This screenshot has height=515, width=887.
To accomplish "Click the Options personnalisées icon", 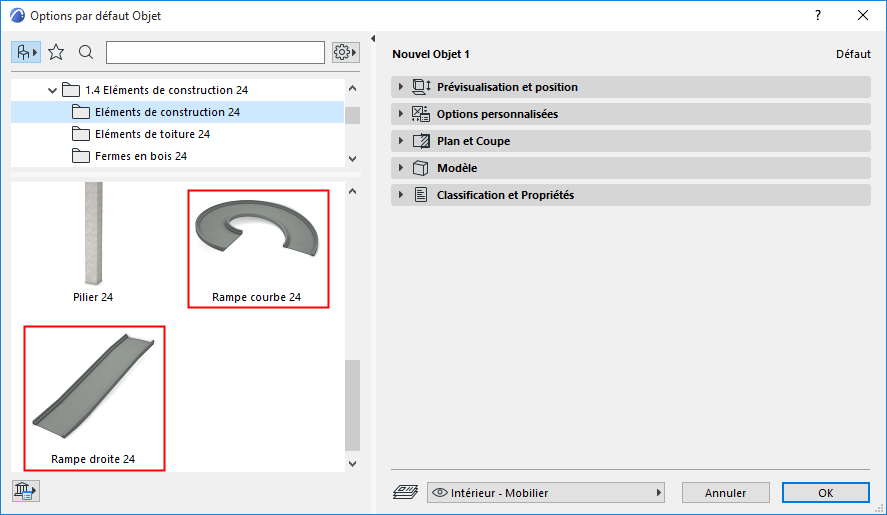I will coord(421,114).
